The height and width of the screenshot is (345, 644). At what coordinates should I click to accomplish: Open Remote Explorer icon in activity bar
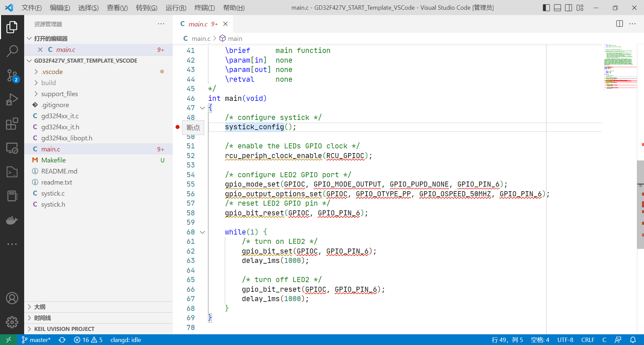[x=12, y=148]
